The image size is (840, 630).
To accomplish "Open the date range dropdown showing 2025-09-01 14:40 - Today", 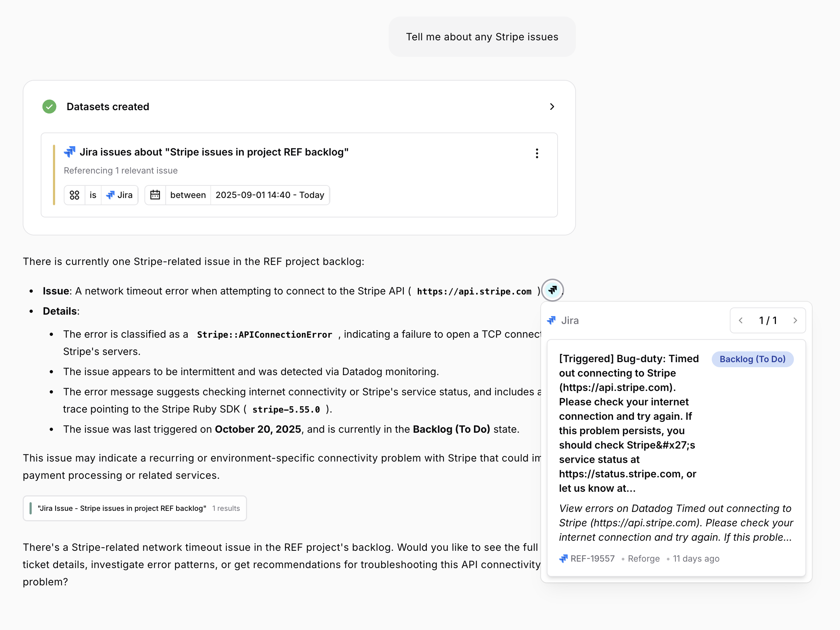I will point(270,195).
